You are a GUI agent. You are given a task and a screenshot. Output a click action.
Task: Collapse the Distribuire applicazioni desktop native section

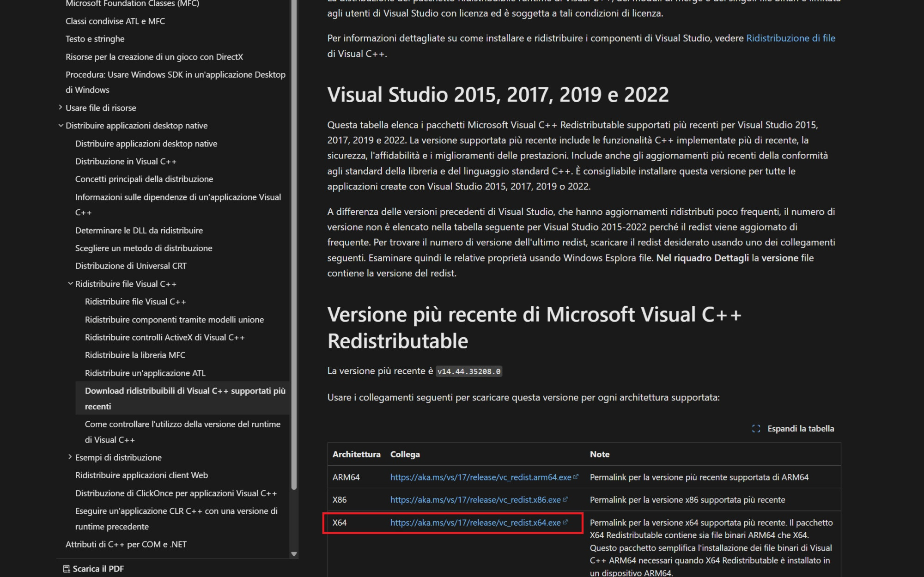tap(61, 125)
